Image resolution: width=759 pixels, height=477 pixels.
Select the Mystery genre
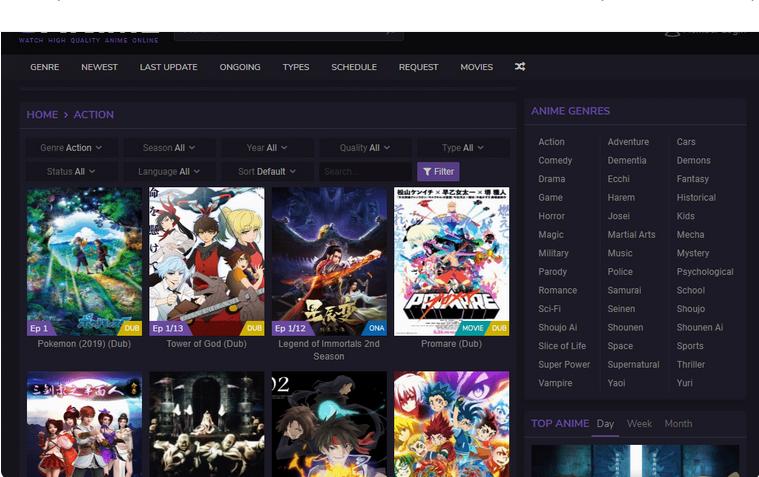coord(693,253)
